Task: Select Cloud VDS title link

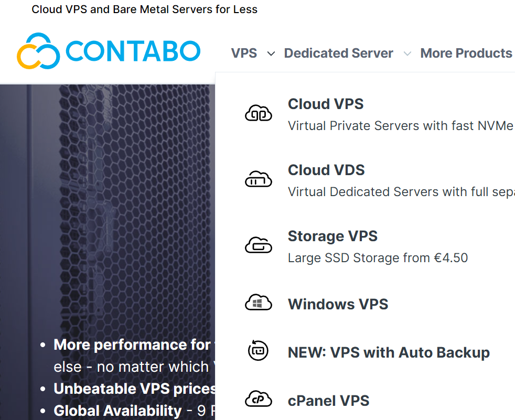Action: point(327,170)
